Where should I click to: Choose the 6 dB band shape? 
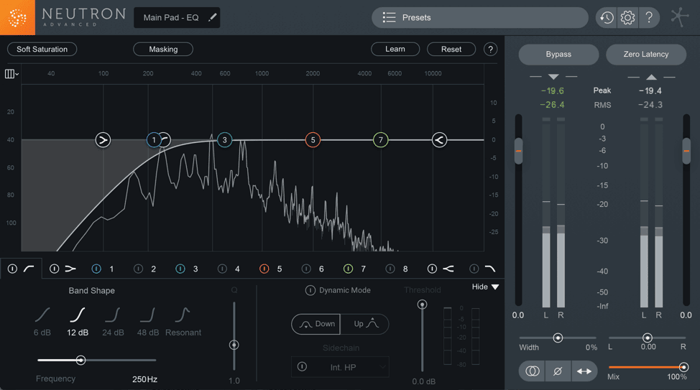(42, 321)
